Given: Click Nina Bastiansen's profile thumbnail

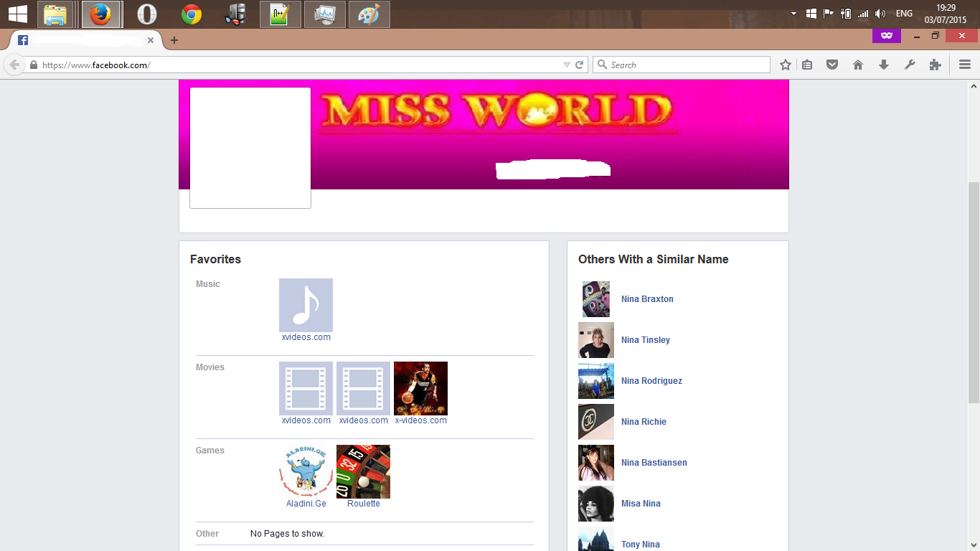Looking at the screenshot, I should tap(596, 463).
